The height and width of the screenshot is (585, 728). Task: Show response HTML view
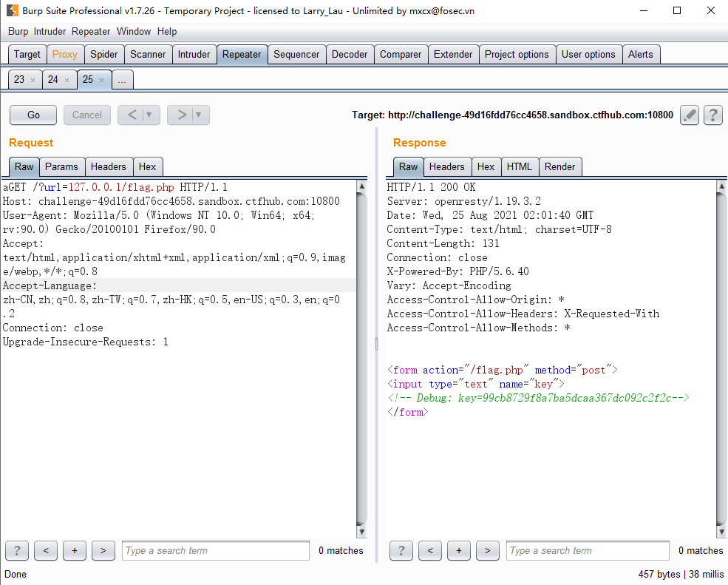coord(520,167)
